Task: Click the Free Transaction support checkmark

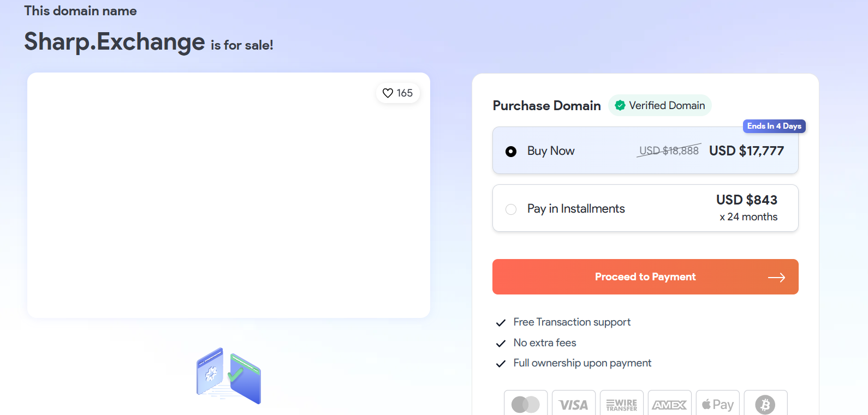Action: pyautogui.click(x=501, y=323)
